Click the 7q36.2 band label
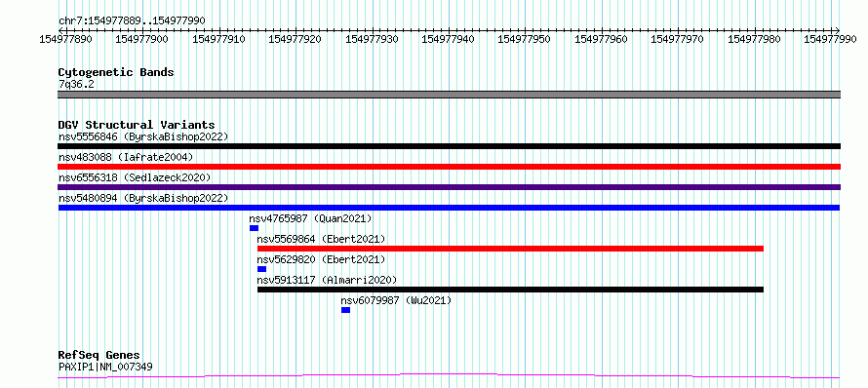This screenshot has height=388, width=868. tap(76, 84)
